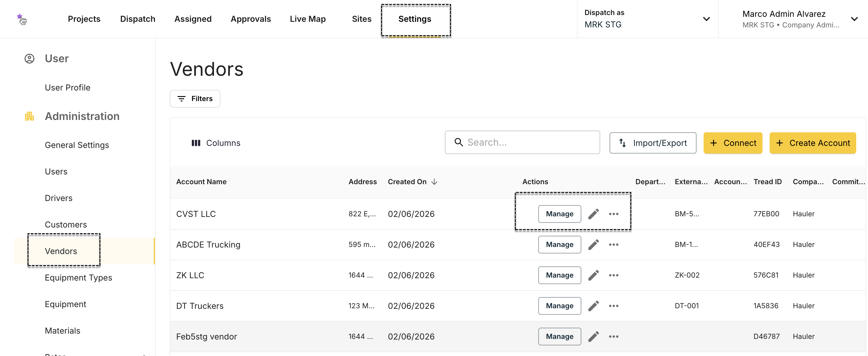This screenshot has width=868, height=356.
Task: Select Vendors in sidebar
Action: click(x=61, y=251)
